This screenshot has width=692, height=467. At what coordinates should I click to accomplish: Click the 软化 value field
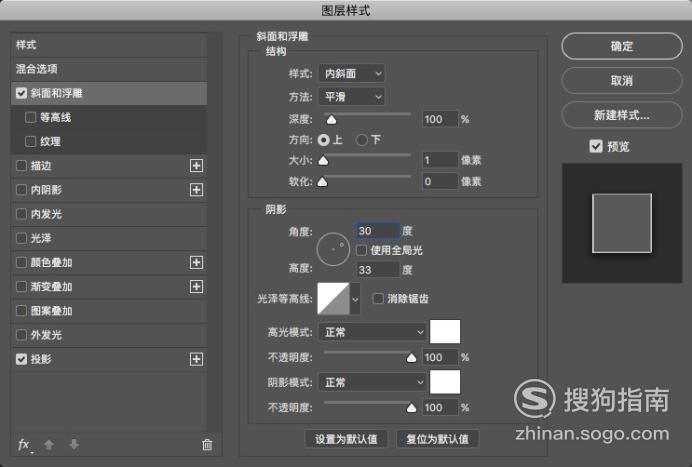click(440, 181)
